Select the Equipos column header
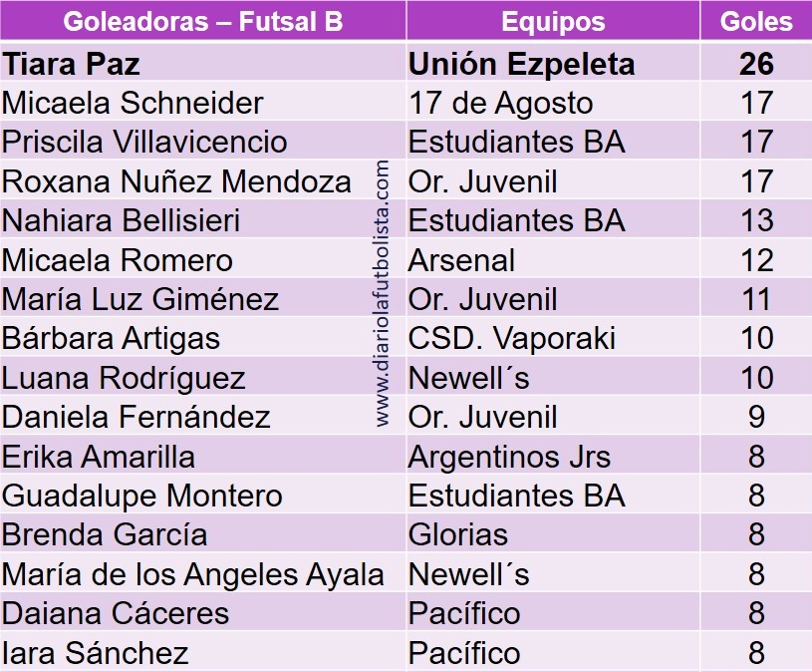This screenshot has height=672, width=812. coord(553,21)
